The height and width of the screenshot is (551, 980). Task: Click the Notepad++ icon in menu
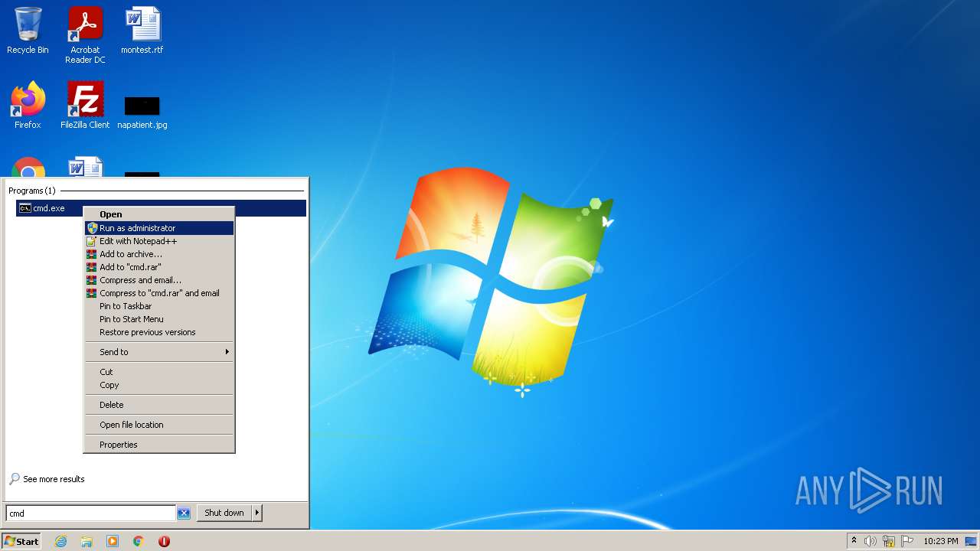92,241
